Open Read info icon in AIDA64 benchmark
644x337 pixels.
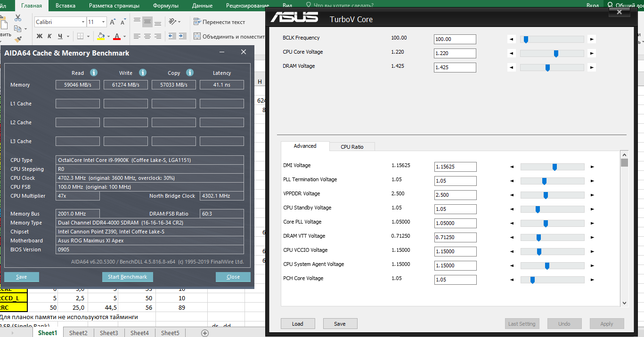tap(94, 72)
